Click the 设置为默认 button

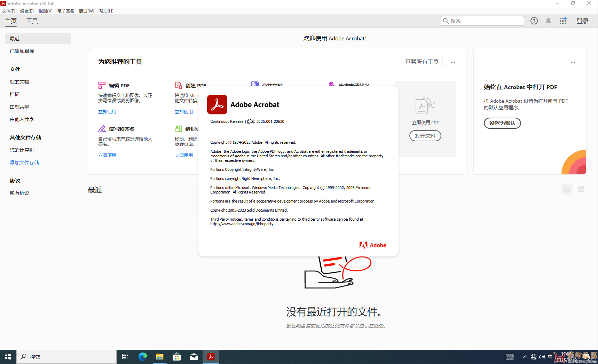[502, 123]
